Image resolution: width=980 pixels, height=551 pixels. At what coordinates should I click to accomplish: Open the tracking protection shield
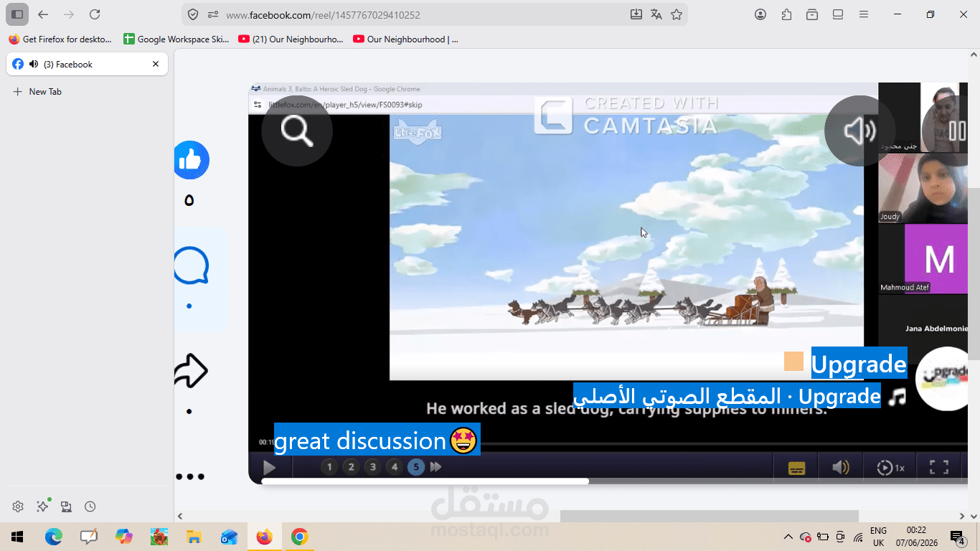click(193, 14)
